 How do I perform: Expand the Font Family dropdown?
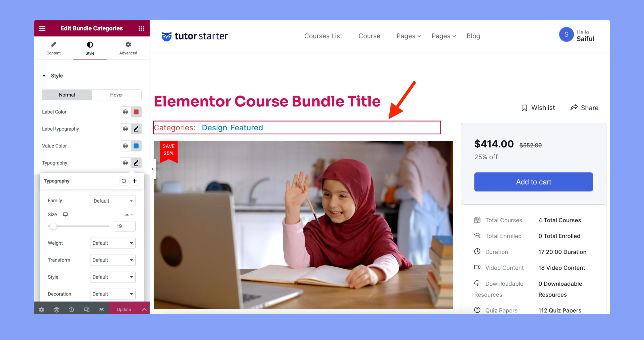(112, 200)
